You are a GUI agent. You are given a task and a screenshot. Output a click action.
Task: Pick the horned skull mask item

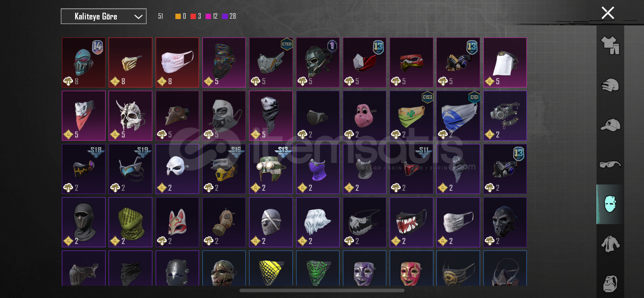coord(130,116)
